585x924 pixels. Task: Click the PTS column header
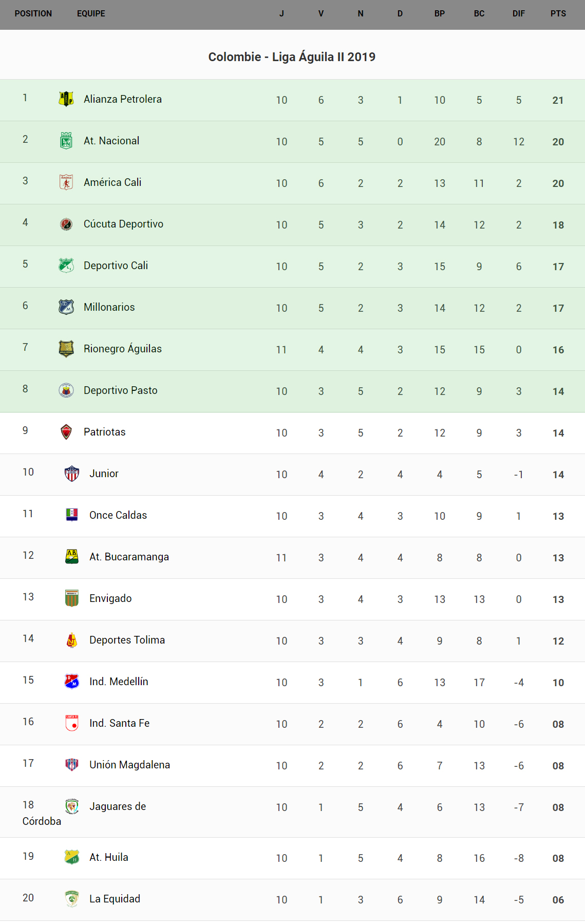(x=558, y=14)
